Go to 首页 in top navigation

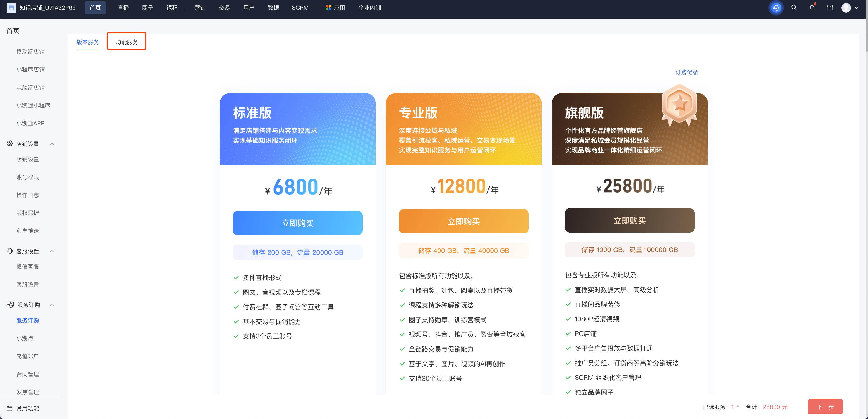click(x=95, y=8)
